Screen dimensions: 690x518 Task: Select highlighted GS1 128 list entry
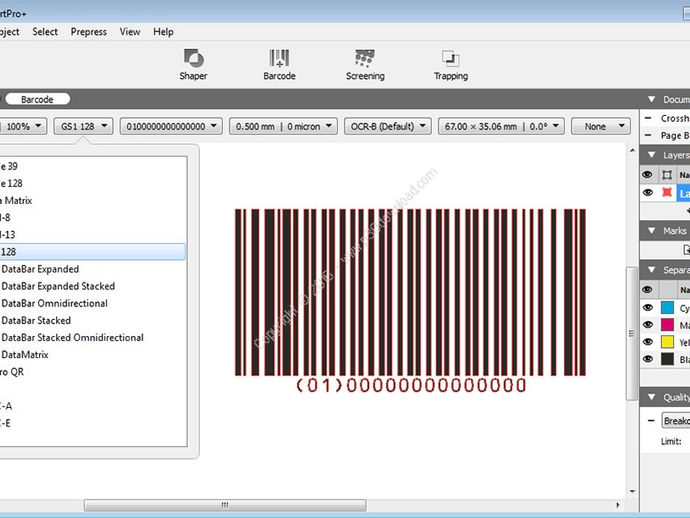click(92, 252)
